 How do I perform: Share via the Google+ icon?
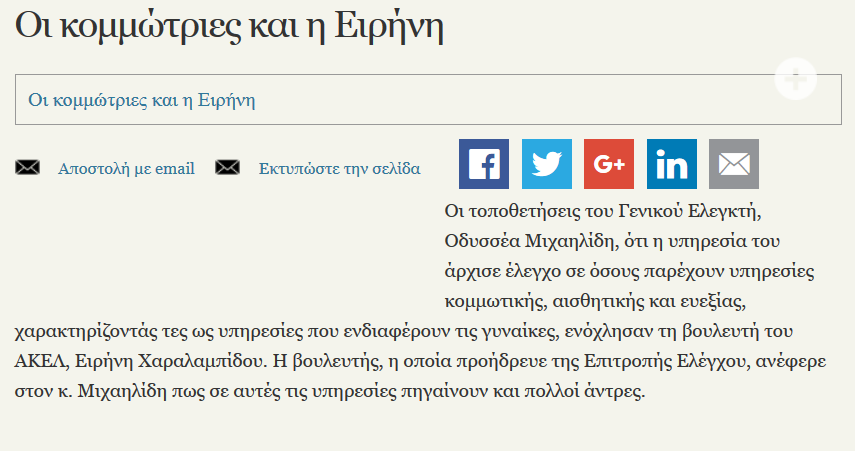point(609,164)
